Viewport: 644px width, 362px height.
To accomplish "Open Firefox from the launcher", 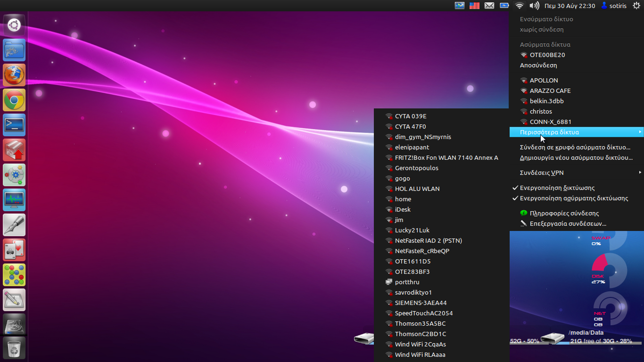I will 14,75.
